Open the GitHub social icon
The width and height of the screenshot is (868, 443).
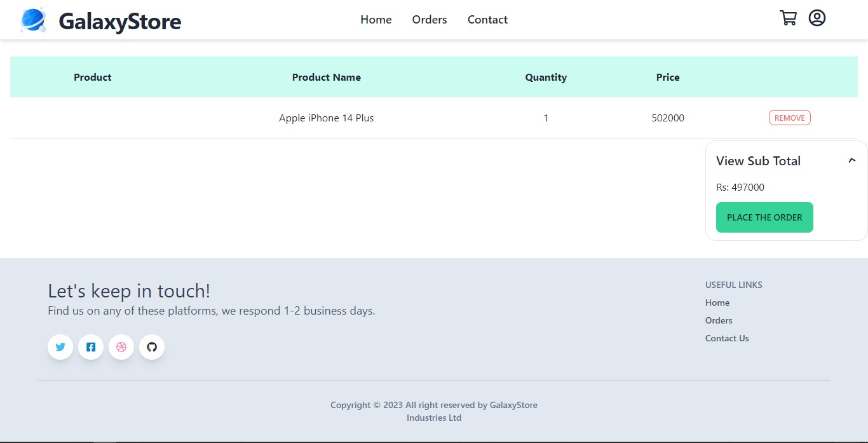tap(152, 347)
